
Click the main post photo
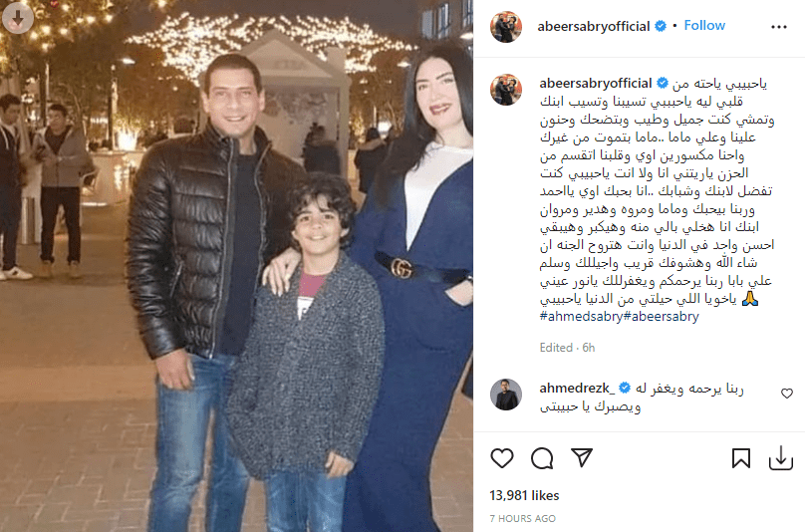point(236,266)
